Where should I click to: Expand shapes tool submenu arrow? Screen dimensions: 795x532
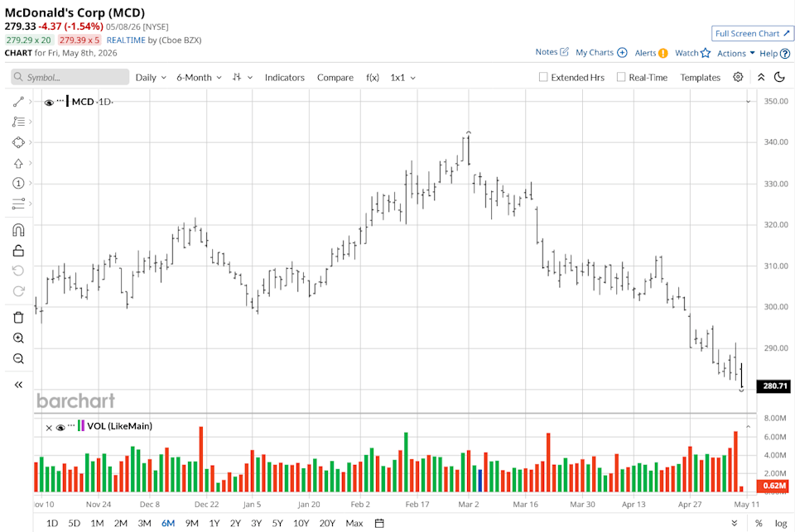coord(31,142)
